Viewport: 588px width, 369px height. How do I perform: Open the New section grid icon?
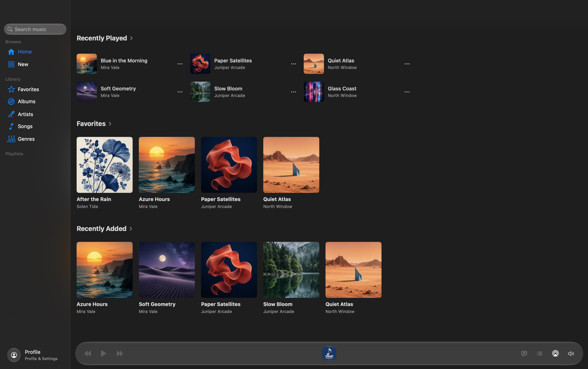pyautogui.click(x=11, y=64)
